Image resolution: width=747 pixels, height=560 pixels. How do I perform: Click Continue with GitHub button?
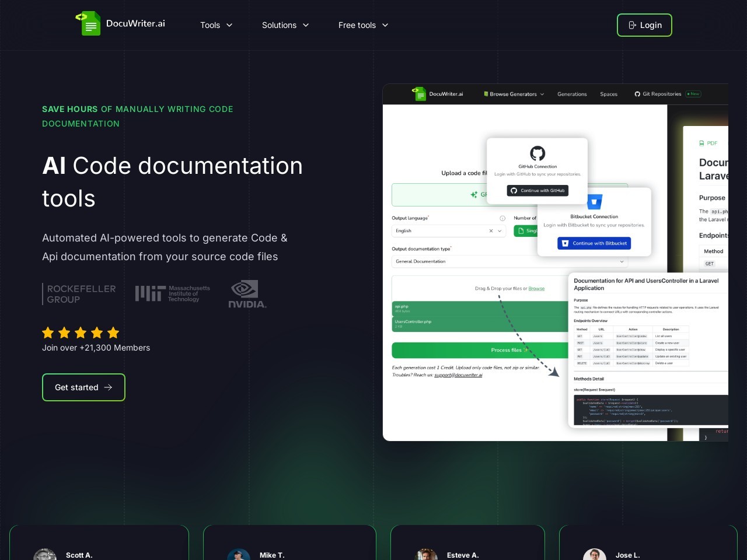coord(537,191)
